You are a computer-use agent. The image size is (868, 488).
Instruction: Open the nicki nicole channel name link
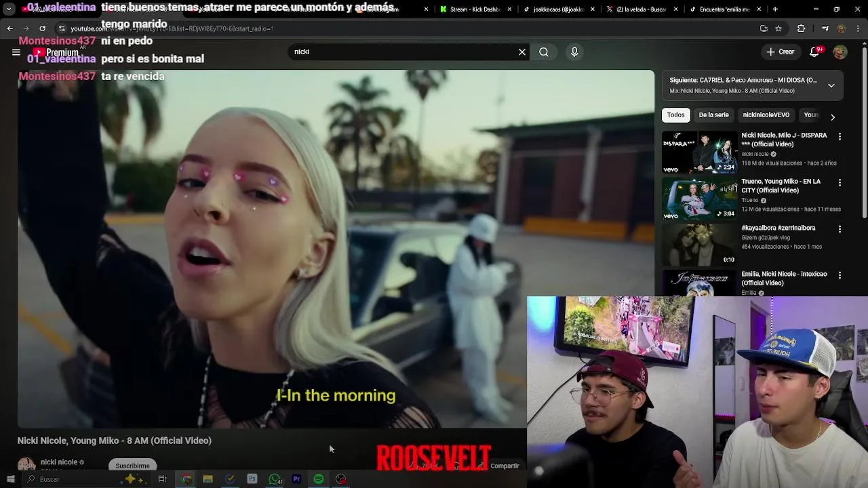(x=59, y=462)
